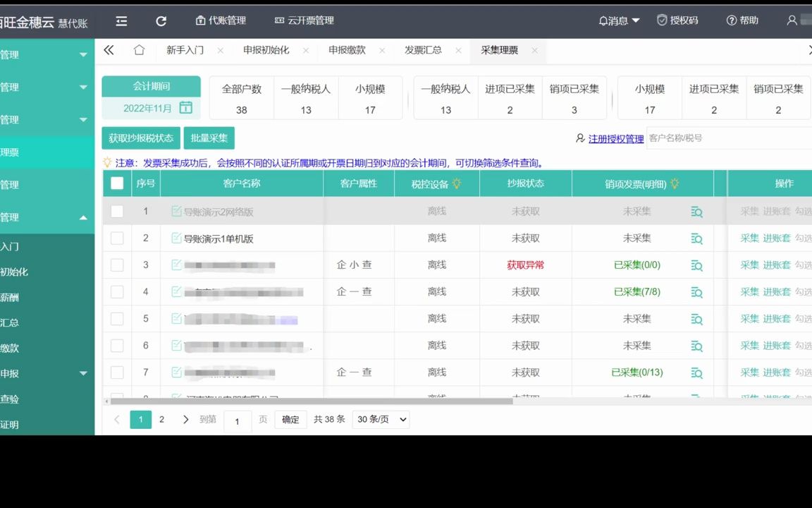
Task: 切换到发票汇总标签页
Action: [x=422, y=50]
